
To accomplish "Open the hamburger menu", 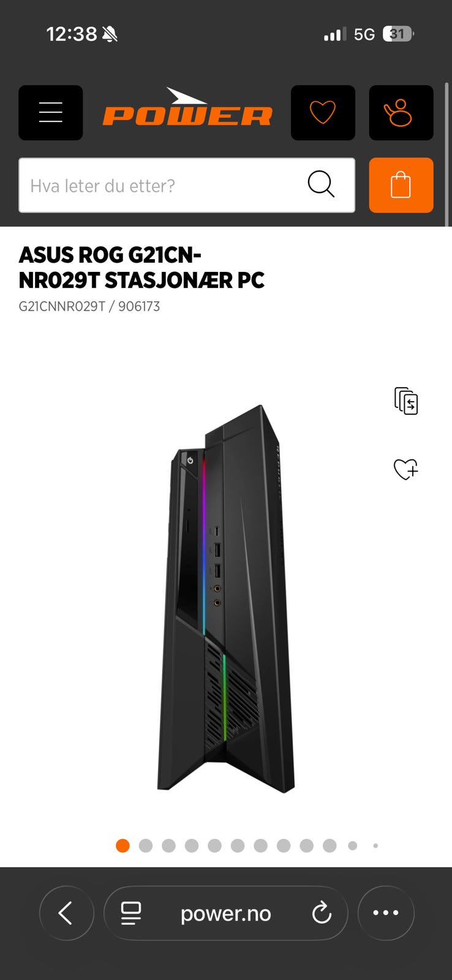I will tap(50, 113).
